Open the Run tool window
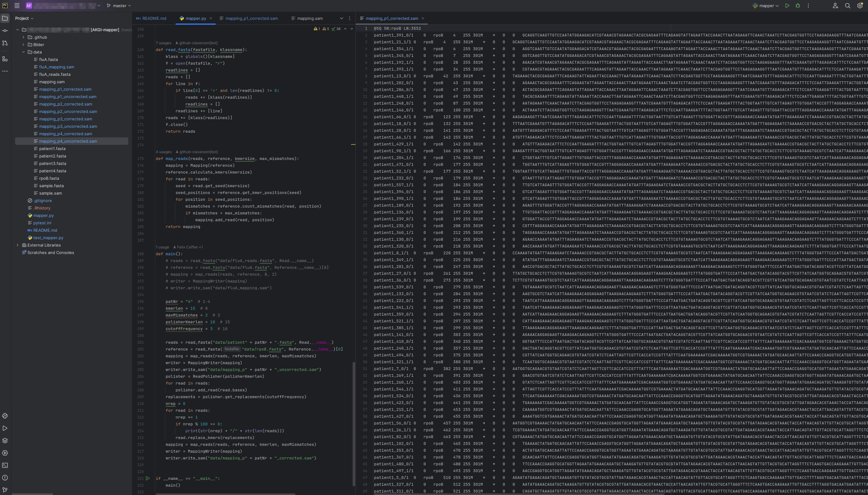The height and width of the screenshot is (495, 868). coord(5,428)
